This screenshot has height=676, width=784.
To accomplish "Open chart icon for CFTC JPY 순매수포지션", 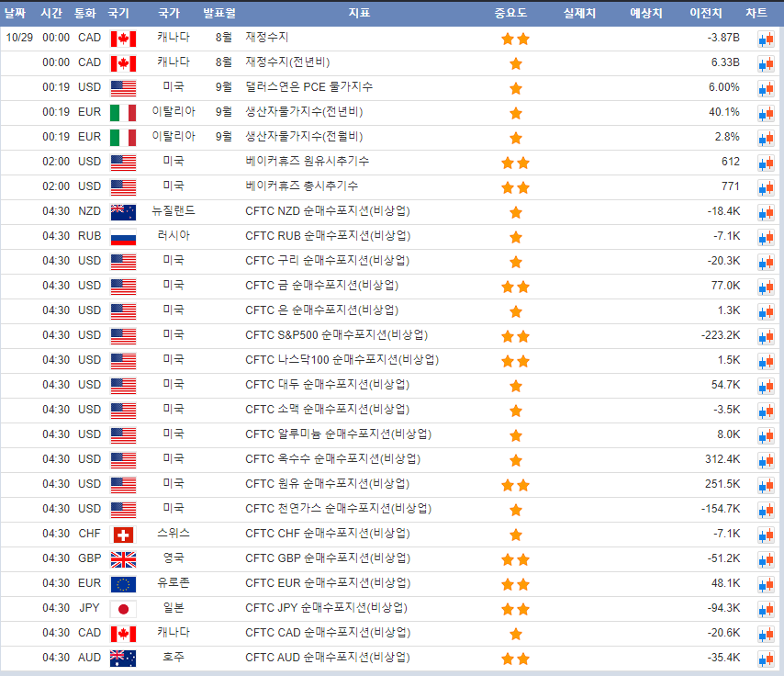I will pyautogui.click(x=765, y=609).
